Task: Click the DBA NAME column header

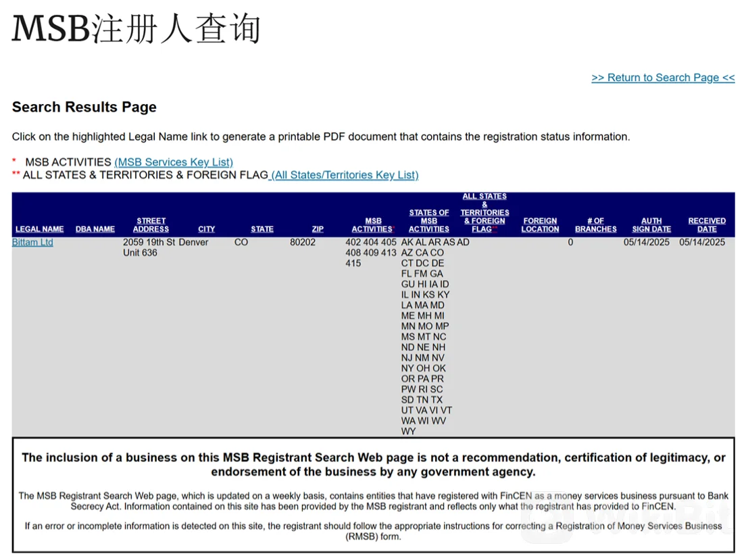Action: point(95,229)
